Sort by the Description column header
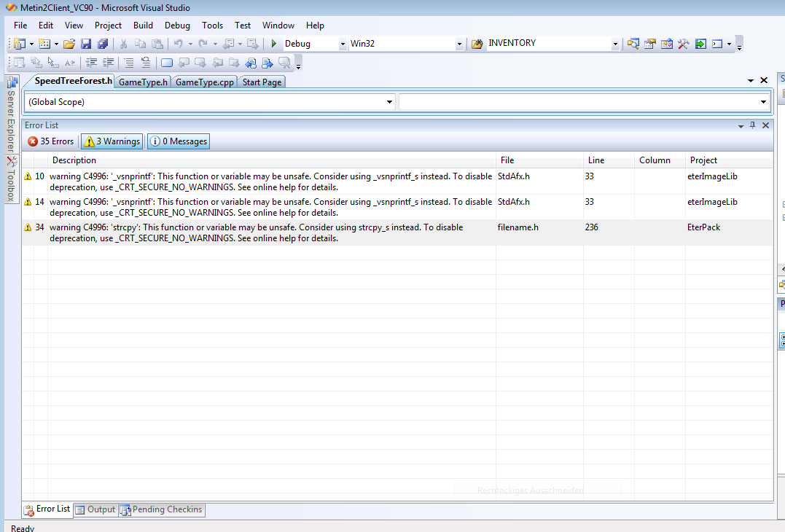785x532 pixels. (x=272, y=160)
